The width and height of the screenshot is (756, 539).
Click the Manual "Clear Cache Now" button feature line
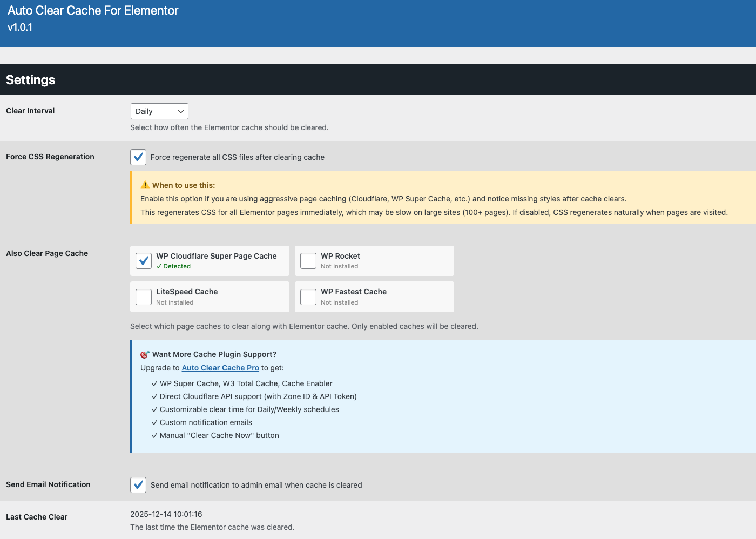coord(219,435)
